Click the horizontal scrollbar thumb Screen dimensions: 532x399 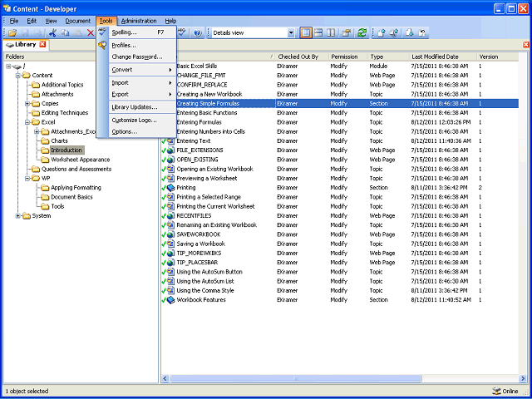click(296, 378)
